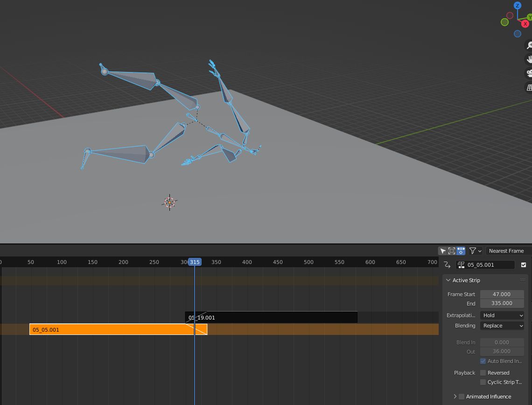The width and height of the screenshot is (532, 405).
Task: Click the Blend In 0.000 field
Action: coord(502,342)
